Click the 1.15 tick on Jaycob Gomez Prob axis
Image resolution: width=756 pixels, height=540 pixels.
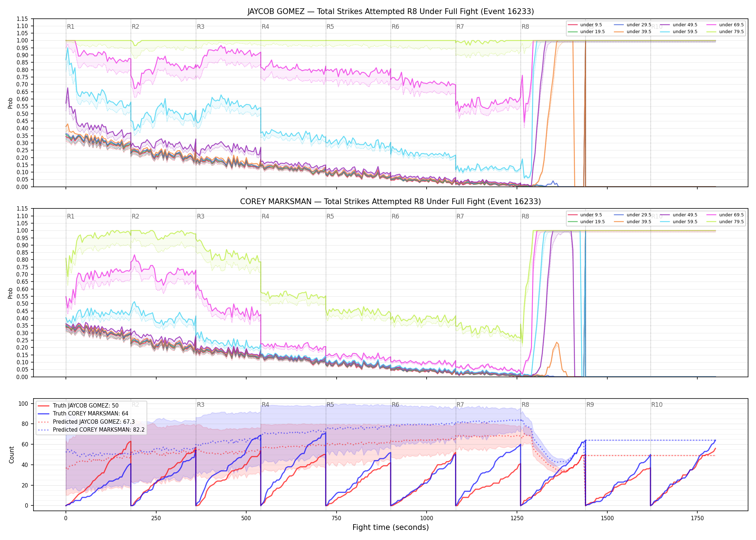tap(22, 19)
